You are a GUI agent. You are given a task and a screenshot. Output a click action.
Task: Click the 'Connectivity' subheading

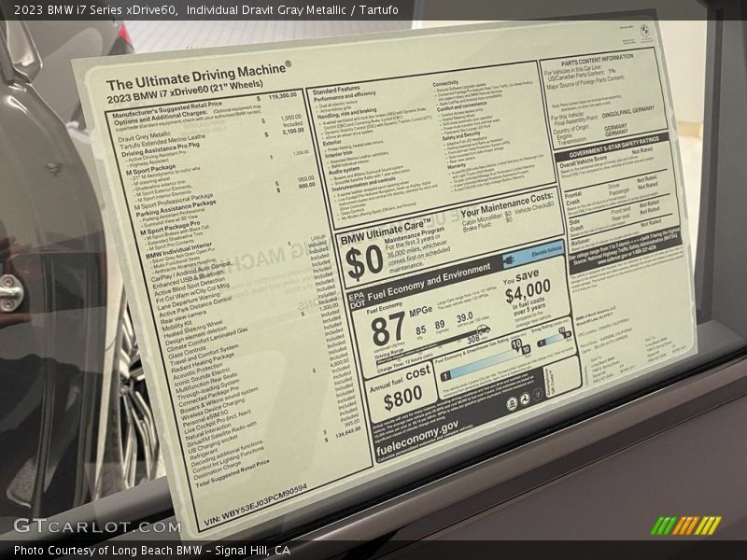pyautogui.click(x=445, y=83)
